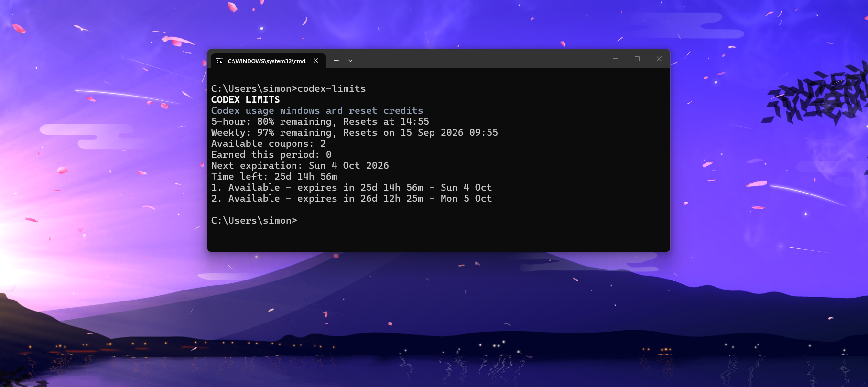Click the cmd icon in the tab

[x=219, y=61]
